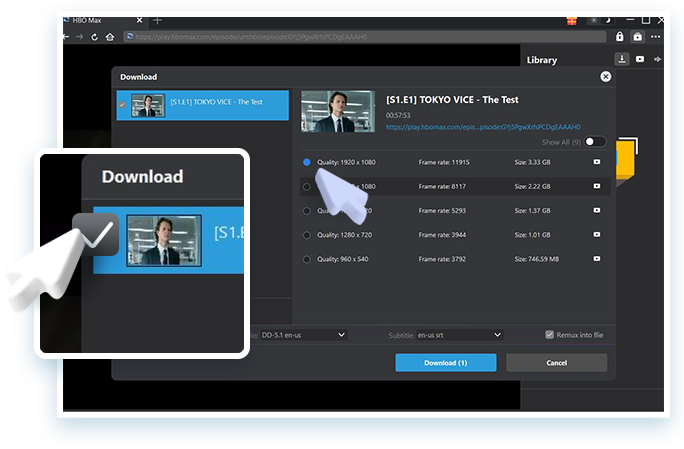Toggle Remux into file checkbox
The image size is (684, 449).
(x=550, y=335)
